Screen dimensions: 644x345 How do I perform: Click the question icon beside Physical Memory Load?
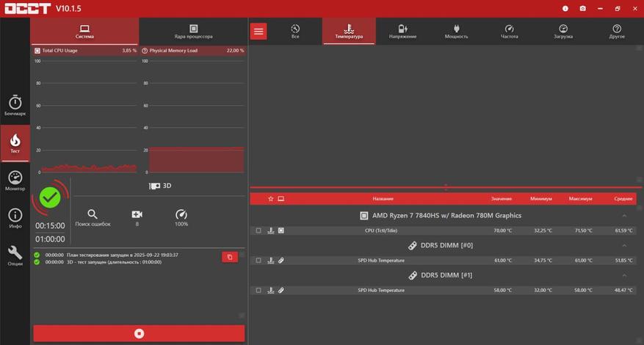[145, 51]
